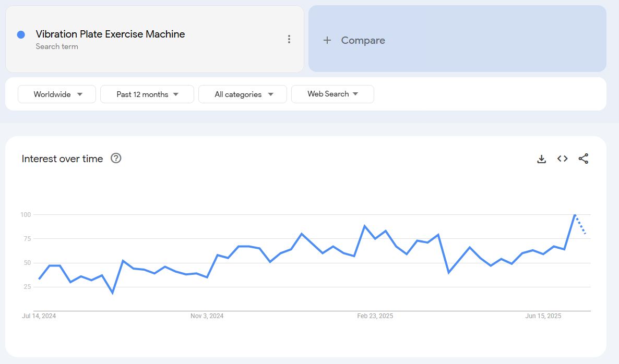Open the Web Search type dropdown
619x364 pixels.
point(332,94)
